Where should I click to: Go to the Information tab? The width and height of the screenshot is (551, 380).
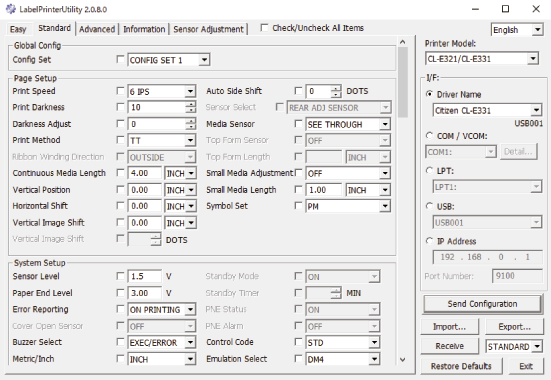(144, 29)
